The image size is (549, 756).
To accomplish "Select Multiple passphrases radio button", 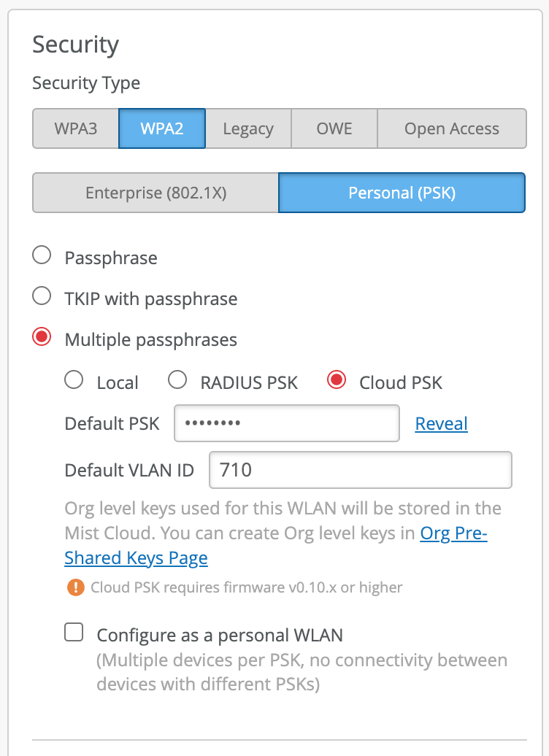I will coord(42,337).
